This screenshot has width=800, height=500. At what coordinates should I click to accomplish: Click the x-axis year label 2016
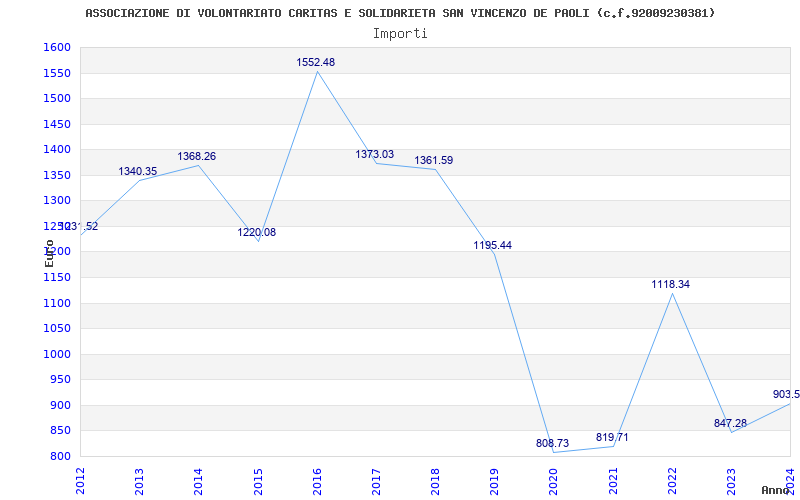317,481
